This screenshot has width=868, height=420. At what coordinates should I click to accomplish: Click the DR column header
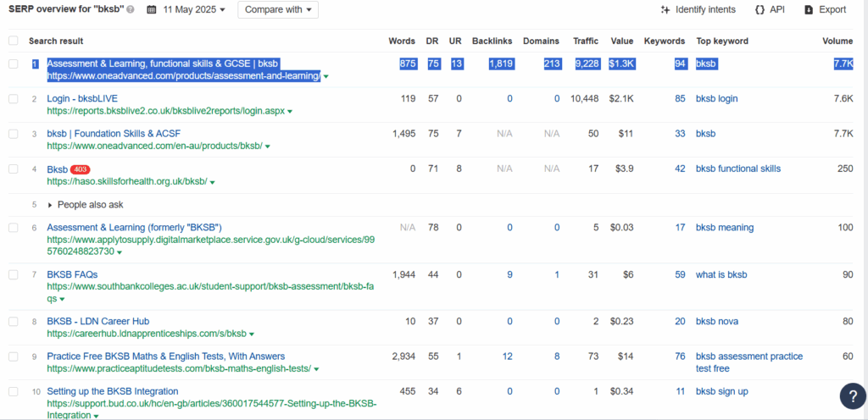[x=431, y=41]
